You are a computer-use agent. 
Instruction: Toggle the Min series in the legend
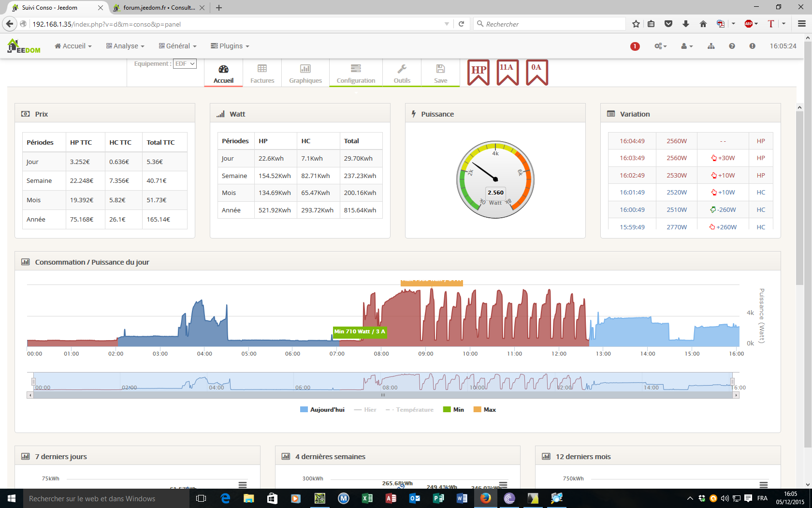(x=453, y=410)
